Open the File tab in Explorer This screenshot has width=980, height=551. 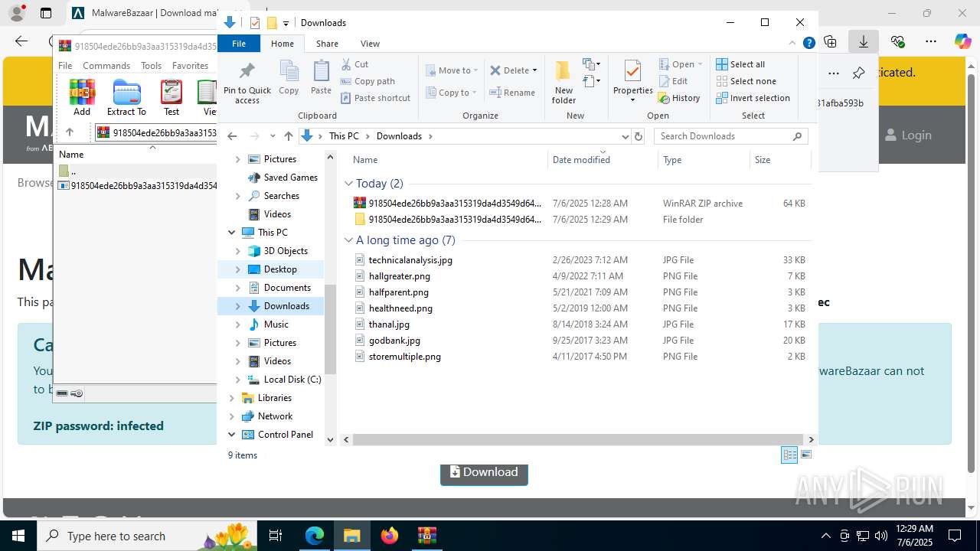click(239, 44)
